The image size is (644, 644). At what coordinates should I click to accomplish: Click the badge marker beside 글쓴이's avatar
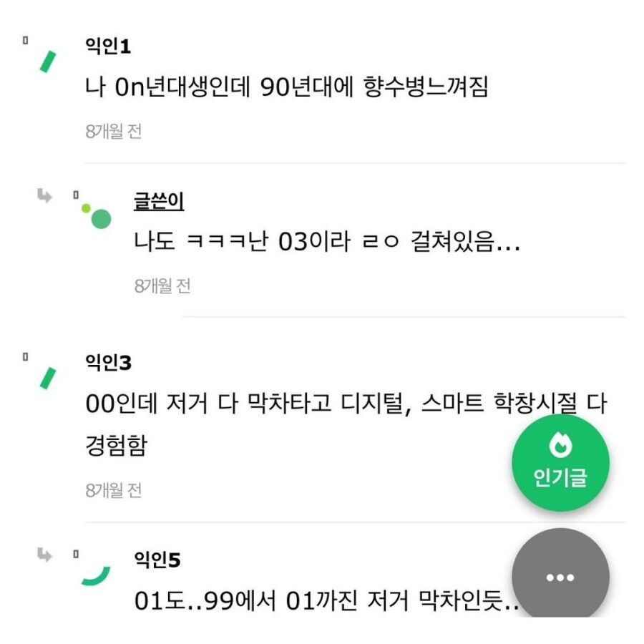point(75,195)
